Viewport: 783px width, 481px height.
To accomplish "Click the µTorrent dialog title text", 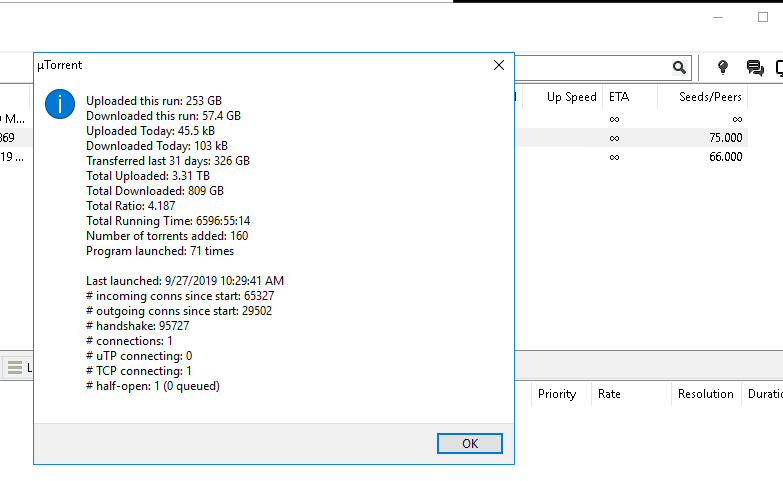I will [59, 65].
